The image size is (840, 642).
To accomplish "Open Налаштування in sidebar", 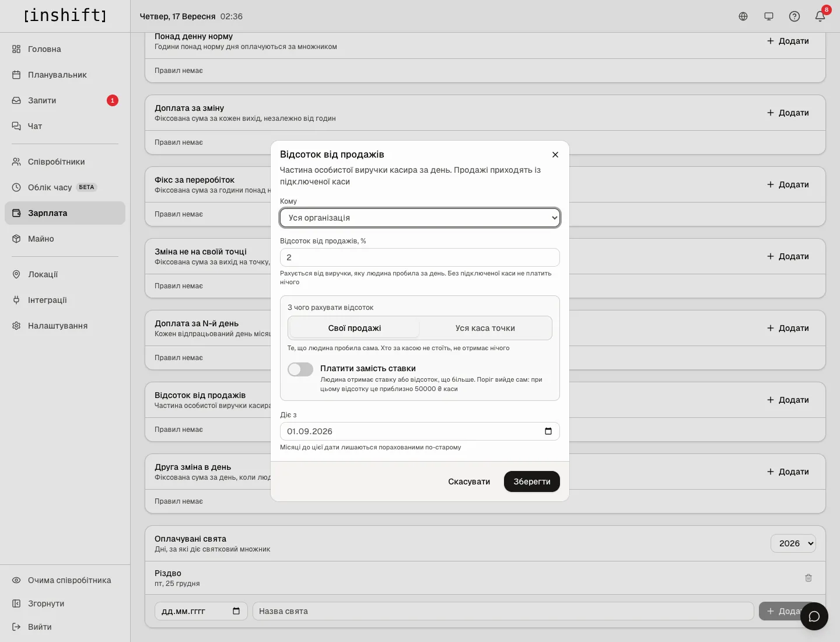I will pos(65,326).
